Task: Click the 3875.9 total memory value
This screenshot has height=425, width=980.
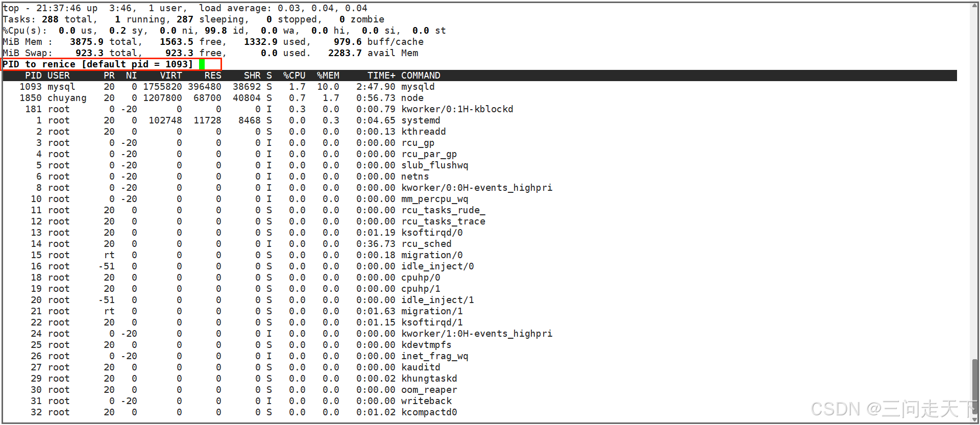Action: click(87, 42)
